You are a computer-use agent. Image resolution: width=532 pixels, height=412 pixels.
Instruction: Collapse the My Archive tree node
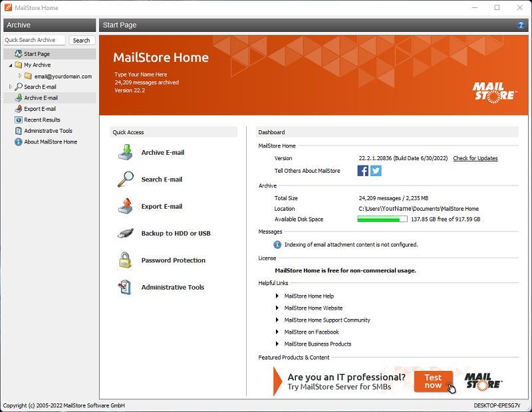[x=11, y=65]
